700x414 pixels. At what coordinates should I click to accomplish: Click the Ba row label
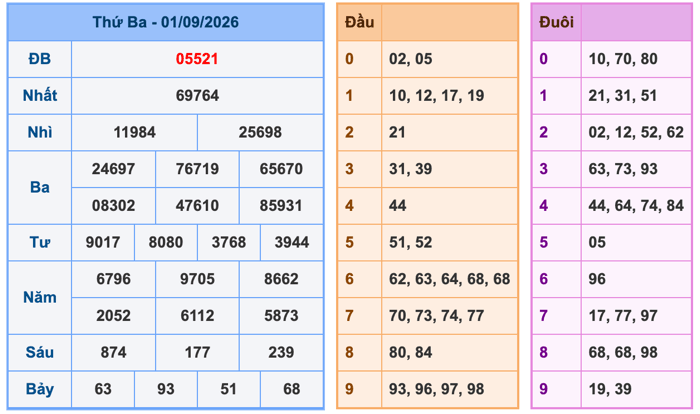point(40,187)
